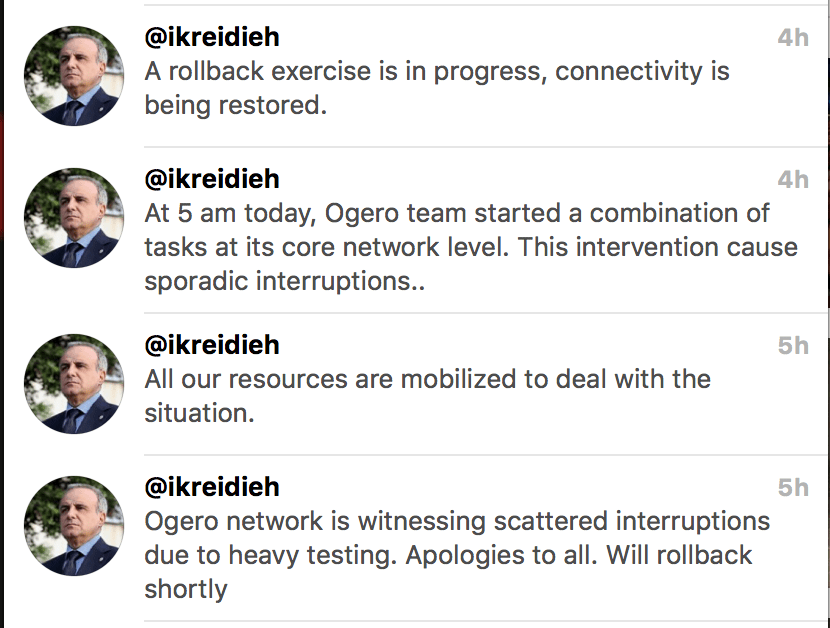Click avatar beside the rollback exercise tweet
Viewport: 830px width, 628px height.
(x=72, y=75)
